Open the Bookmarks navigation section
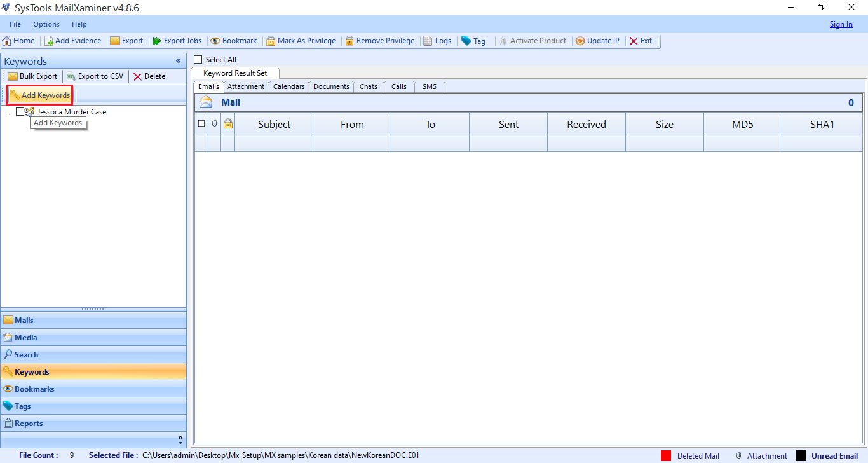Viewport: 868px width, 463px height. [x=93, y=389]
